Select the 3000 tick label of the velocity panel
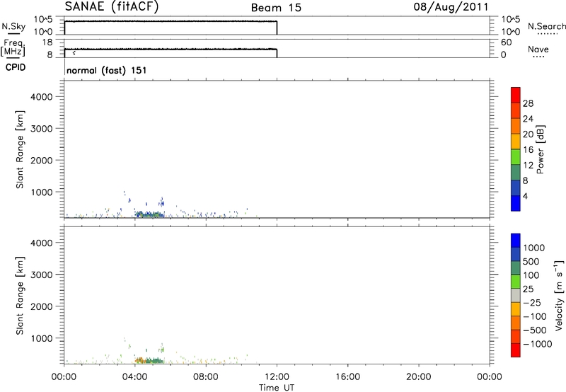The height and width of the screenshot is (392, 566). click(42, 275)
